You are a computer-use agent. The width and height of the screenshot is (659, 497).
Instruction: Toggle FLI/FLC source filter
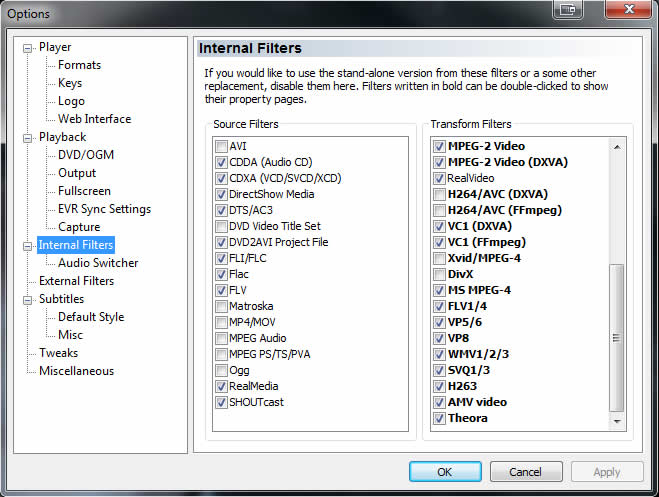click(221, 258)
